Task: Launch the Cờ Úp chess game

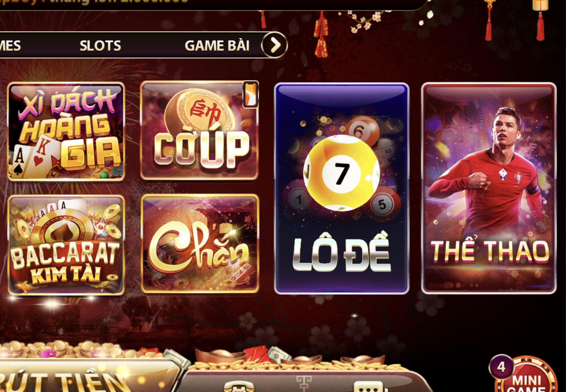Action: pos(200,130)
